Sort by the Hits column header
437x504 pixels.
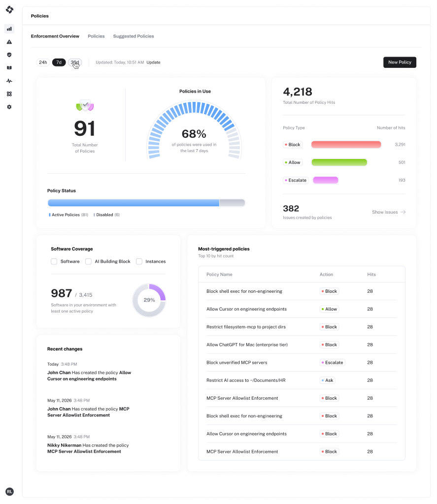[371, 275]
